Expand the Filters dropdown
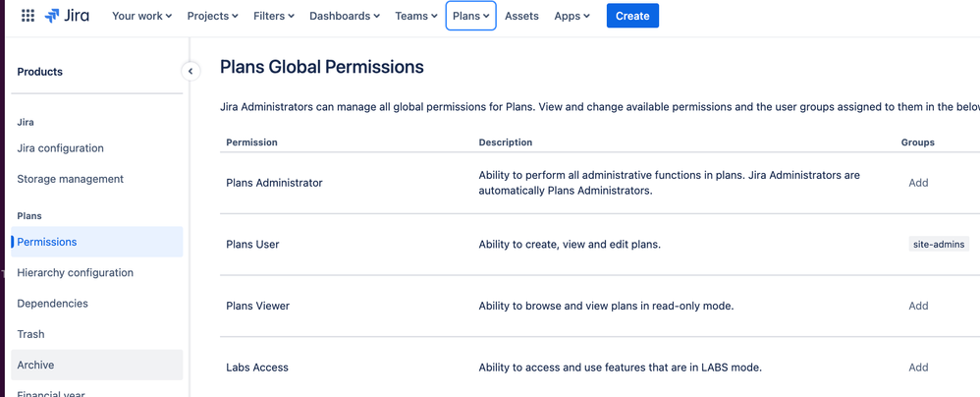Viewport: 980px width, 397px height. [x=274, y=16]
